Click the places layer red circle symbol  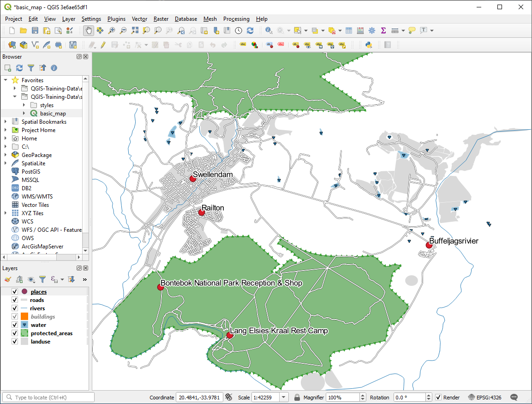pos(24,292)
